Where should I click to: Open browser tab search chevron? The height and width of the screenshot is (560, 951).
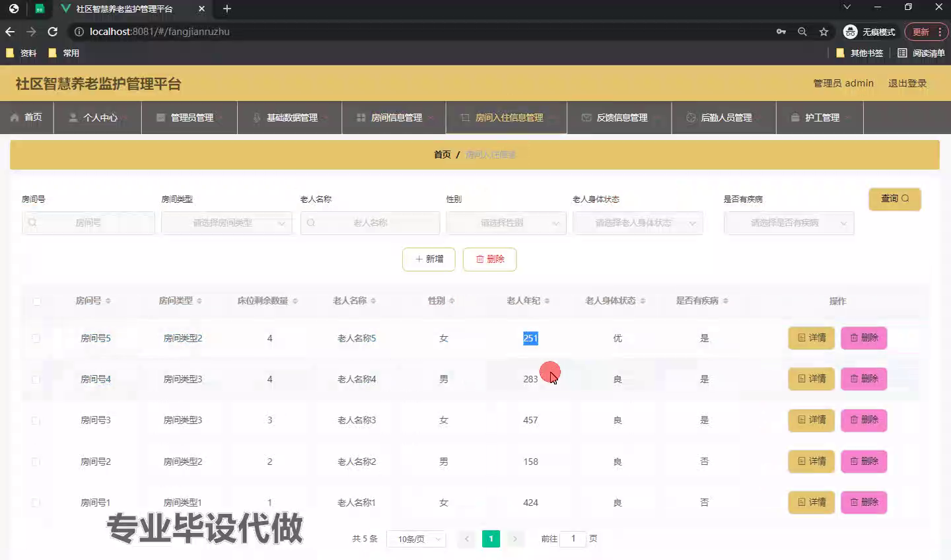click(847, 7)
